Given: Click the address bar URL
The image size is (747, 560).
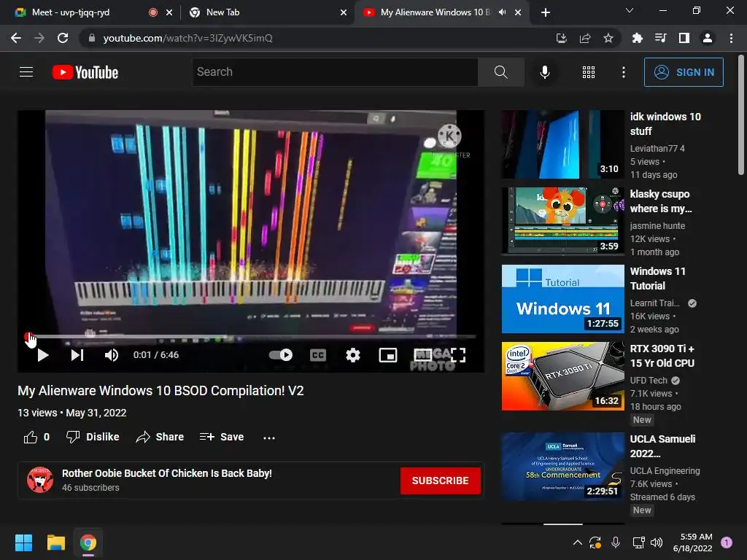Looking at the screenshot, I should click(x=187, y=38).
